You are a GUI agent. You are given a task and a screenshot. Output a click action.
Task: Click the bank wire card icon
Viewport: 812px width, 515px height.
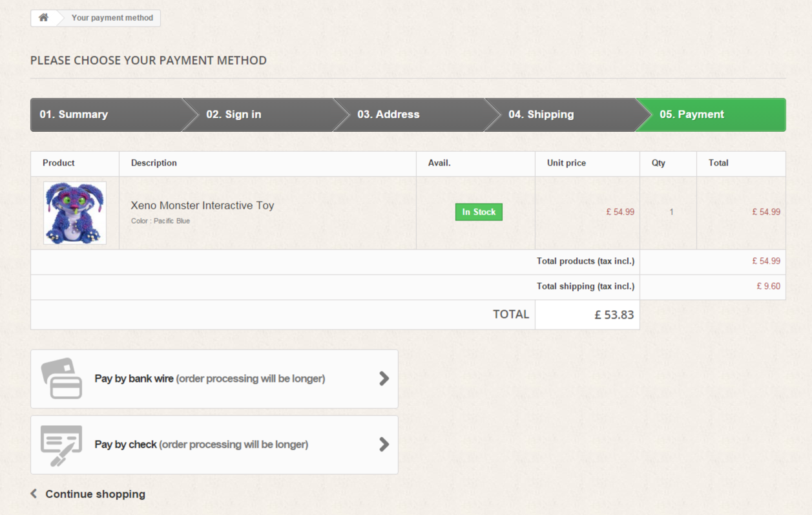(62, 379)
